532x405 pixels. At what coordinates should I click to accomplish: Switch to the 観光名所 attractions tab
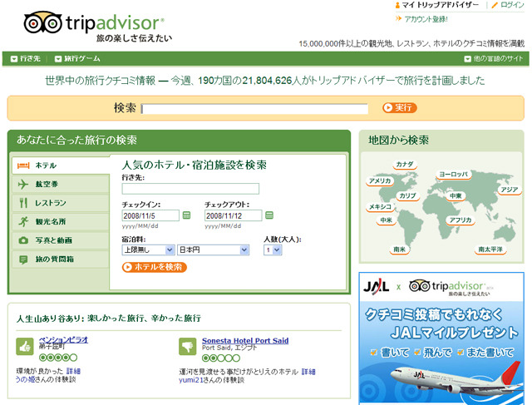tap(61, 222)
